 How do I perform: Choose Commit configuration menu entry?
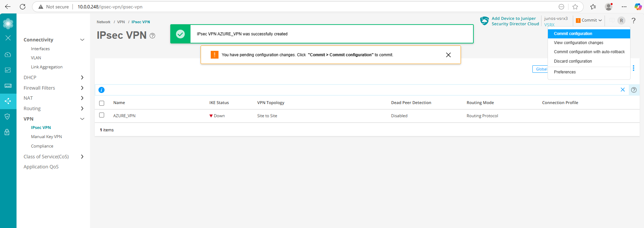point(589,34)
